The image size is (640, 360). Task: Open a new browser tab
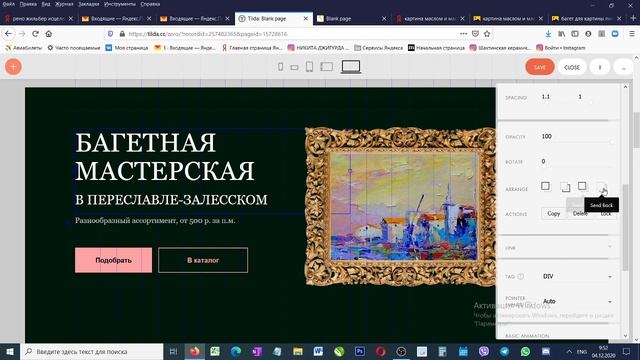click(633, 18)
